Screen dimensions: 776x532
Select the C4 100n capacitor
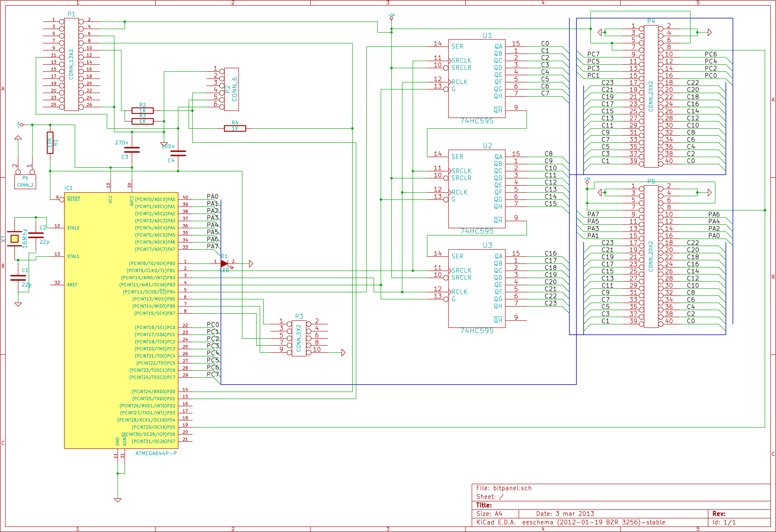tap(178, 153)
